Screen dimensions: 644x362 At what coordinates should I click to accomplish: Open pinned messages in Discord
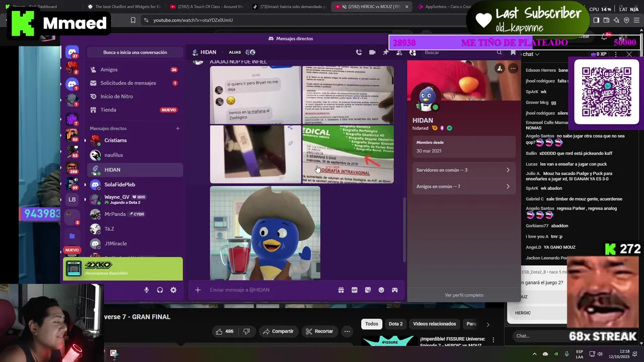click(386, 52)
